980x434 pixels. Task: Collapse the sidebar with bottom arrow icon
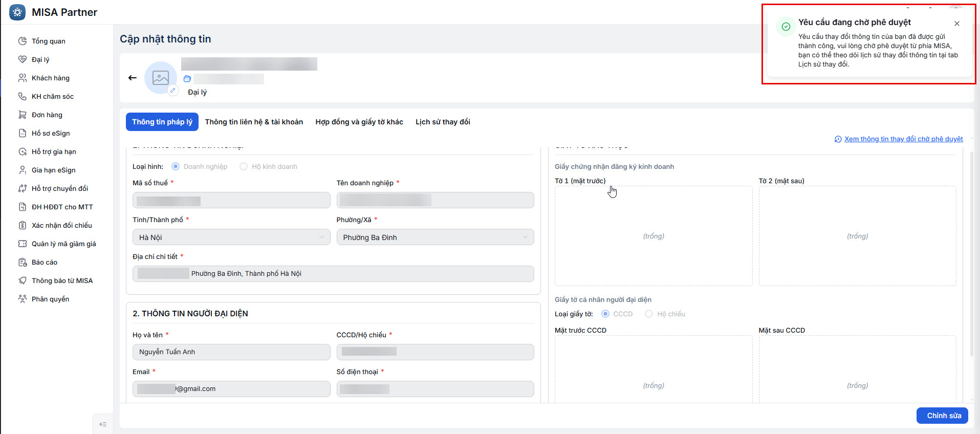(x=103, y=424)
